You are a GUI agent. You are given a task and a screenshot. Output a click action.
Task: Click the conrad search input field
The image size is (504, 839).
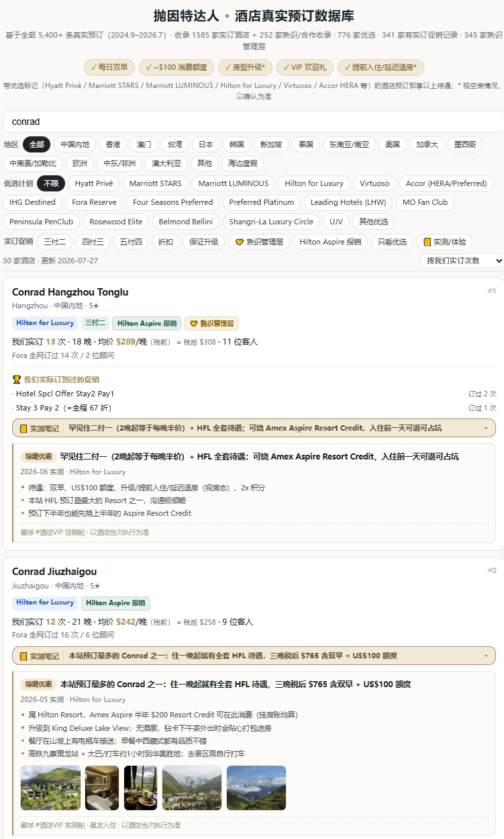[x=254, y=122]
